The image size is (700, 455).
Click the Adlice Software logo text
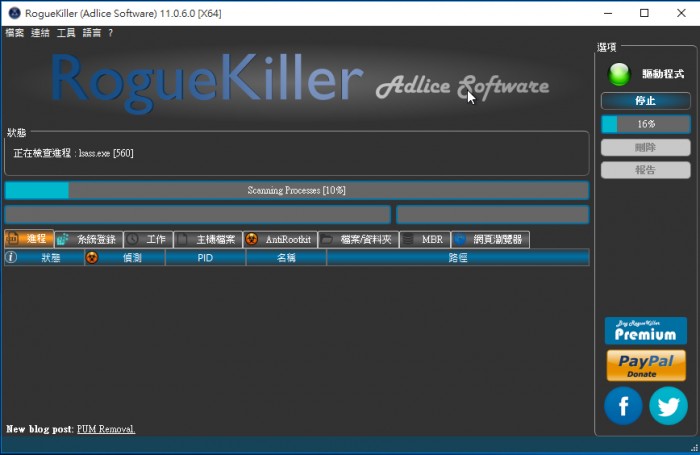point(462,86)
